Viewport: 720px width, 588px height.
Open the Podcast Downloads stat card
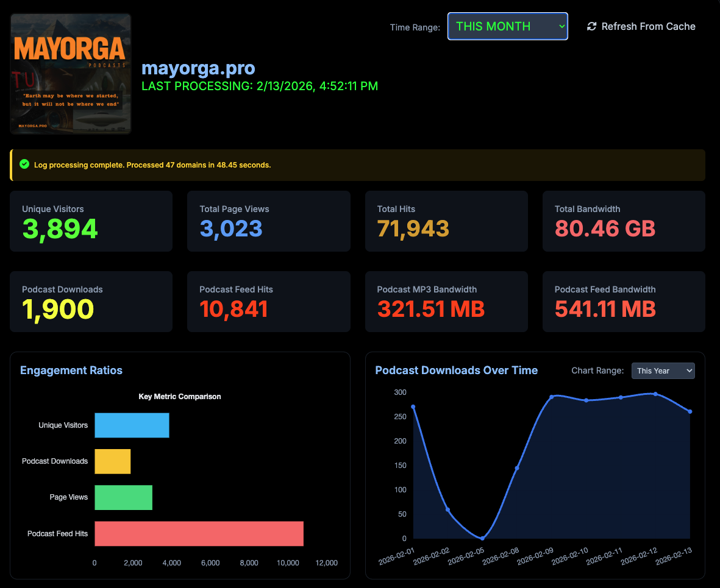point(91,302)
